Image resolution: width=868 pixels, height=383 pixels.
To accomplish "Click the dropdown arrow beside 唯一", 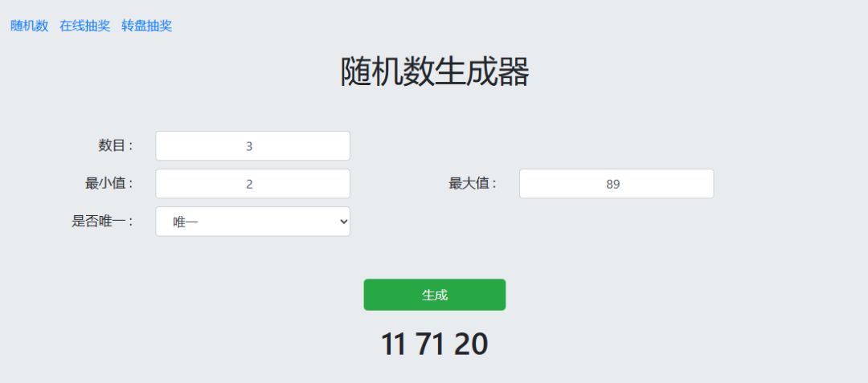I will pyautogui.click(x=344, y=222).
